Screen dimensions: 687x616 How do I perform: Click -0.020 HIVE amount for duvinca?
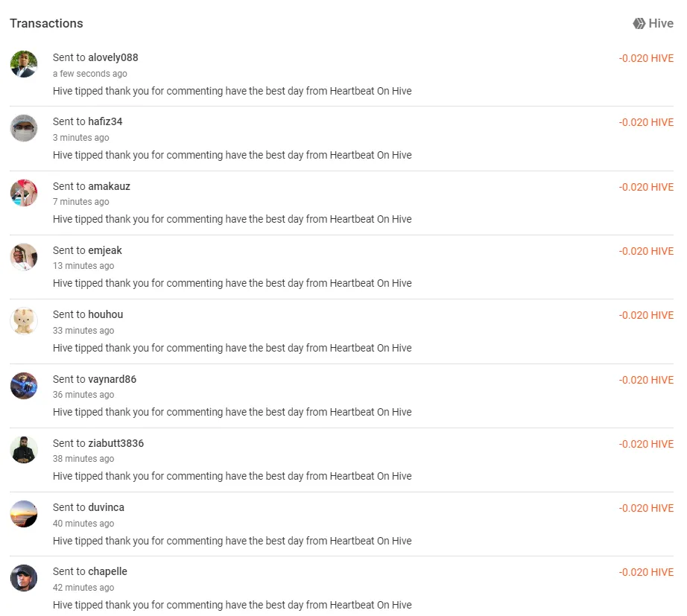tap(646, 508)
